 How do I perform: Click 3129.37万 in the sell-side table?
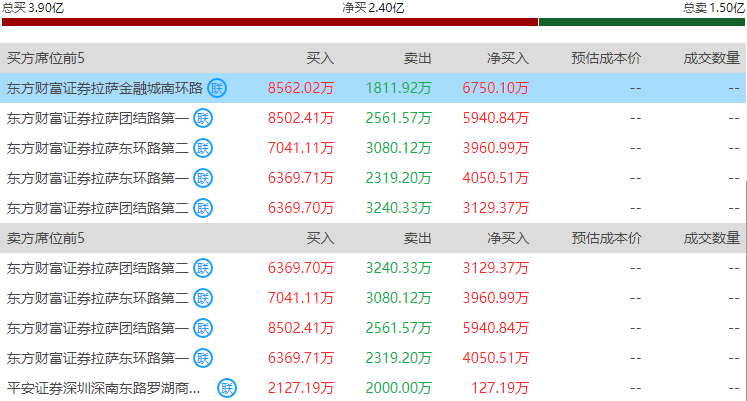[x=495, y=268]
